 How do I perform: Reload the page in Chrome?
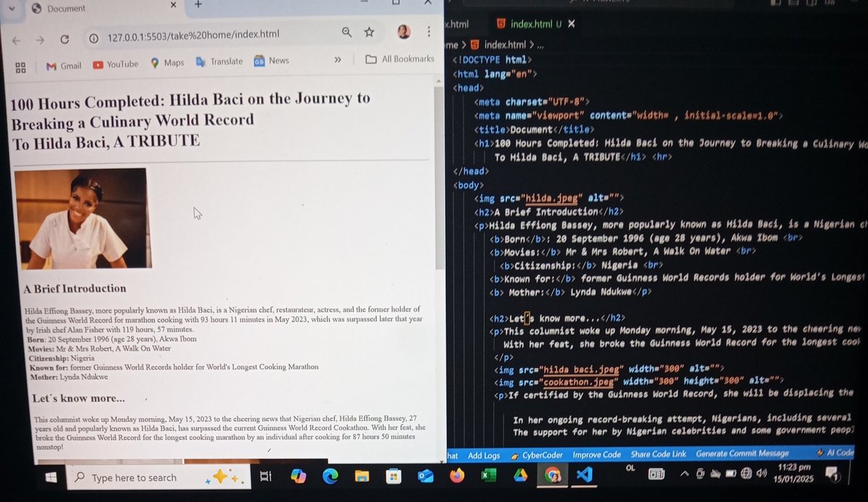coord(64,40)
